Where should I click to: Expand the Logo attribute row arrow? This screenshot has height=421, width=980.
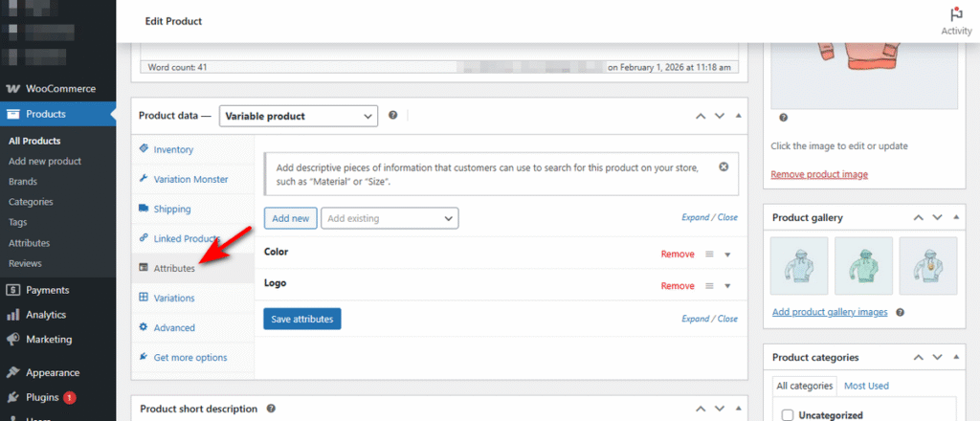[727, 285]
